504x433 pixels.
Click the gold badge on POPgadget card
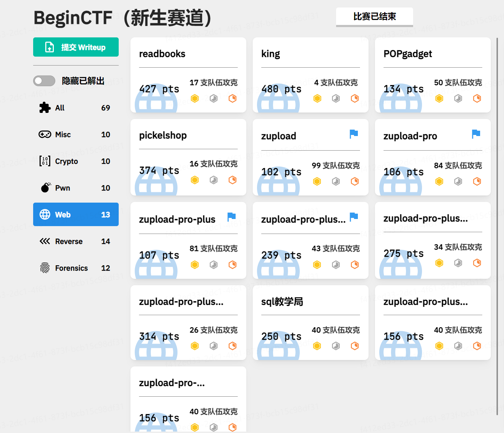(439, 98)
